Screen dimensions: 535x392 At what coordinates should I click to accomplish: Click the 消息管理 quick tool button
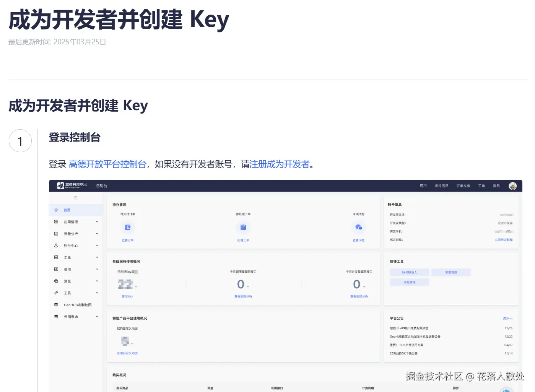[x=410, y=282]
